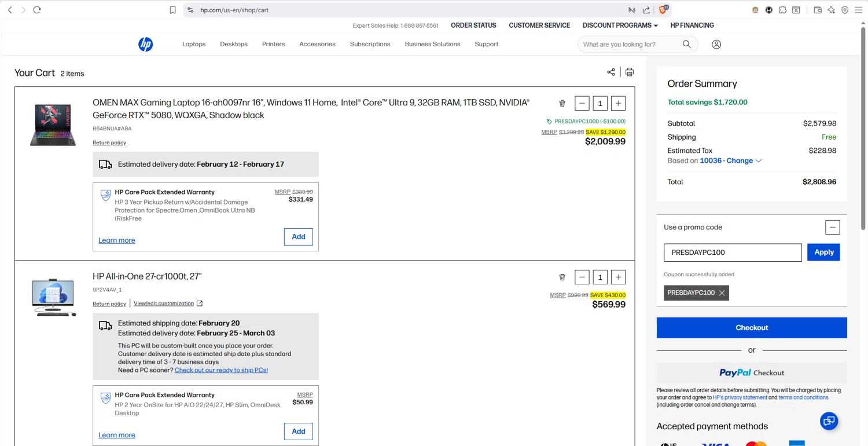
Task: Click the round W extension icon
Action: pyautogui.click(x=769, y=10)
